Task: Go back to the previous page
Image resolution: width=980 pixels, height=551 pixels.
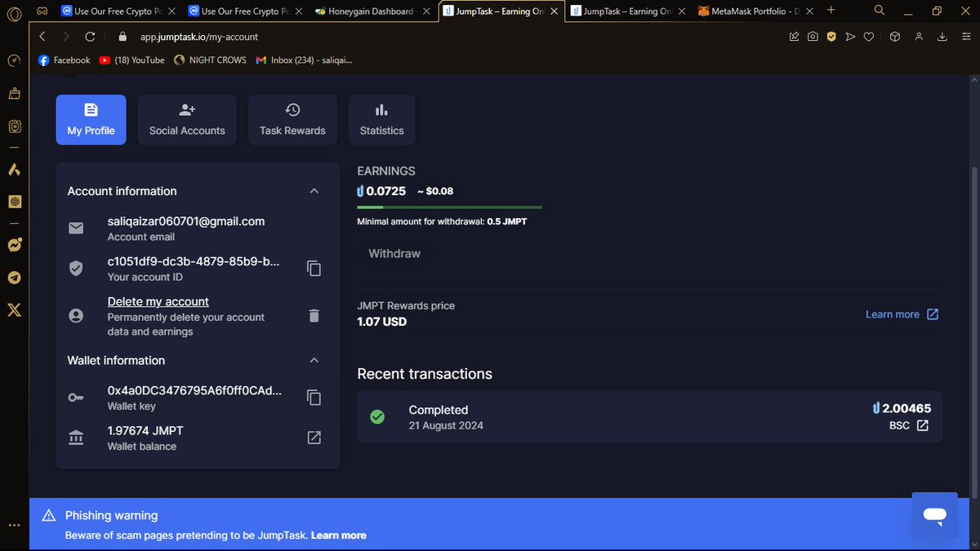Action: point(42,37)
